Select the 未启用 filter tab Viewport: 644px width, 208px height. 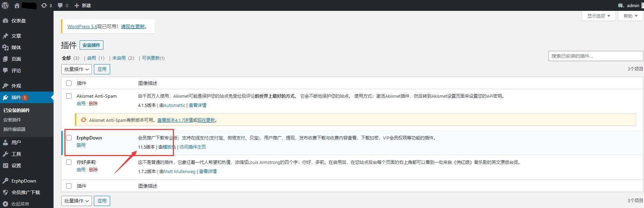(x=119, y=58)
